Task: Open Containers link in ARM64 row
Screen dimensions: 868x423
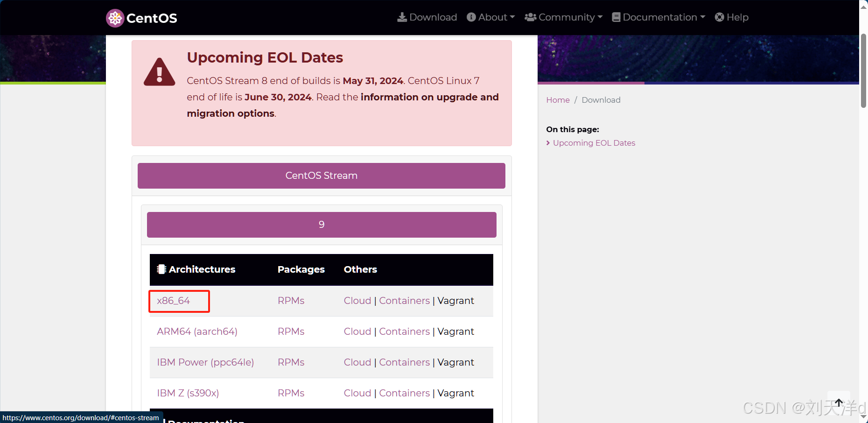Action: click(404, 331)
